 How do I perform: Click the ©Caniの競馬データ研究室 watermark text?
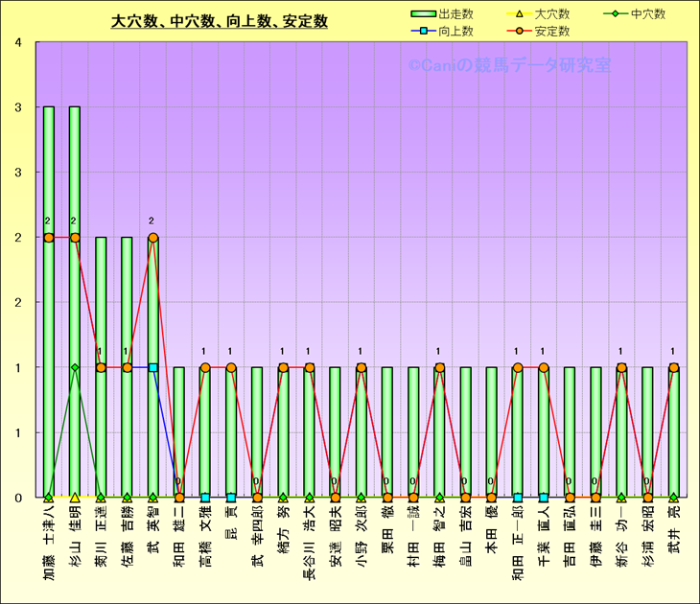click(x=508, y=65)
